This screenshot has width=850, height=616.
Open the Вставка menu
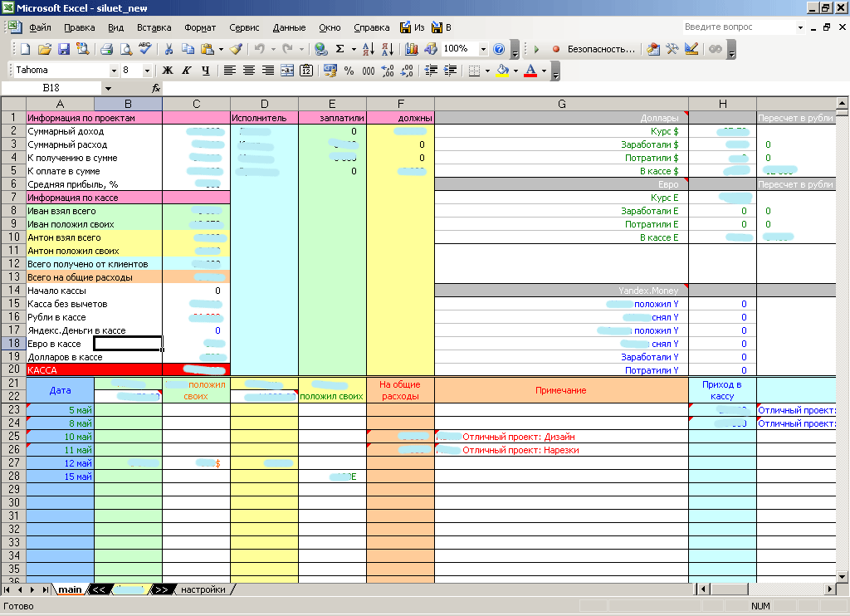click(154, 27)
